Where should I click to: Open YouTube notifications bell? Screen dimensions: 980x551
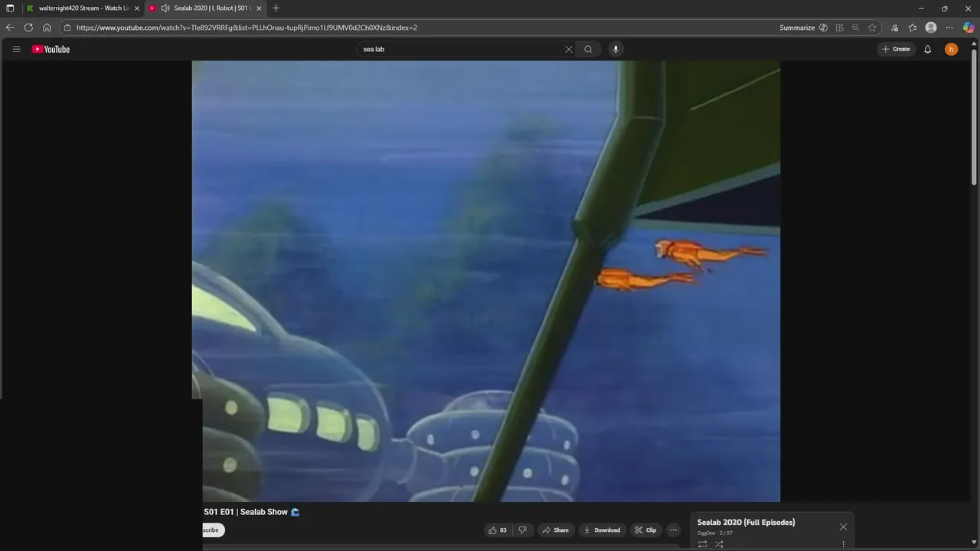[927, 49]
